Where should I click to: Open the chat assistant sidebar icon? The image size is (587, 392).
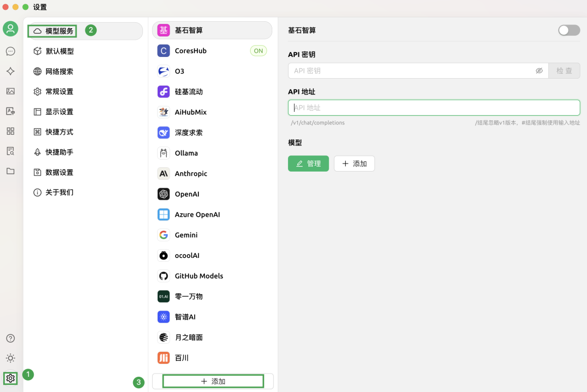tap(10, 51)
